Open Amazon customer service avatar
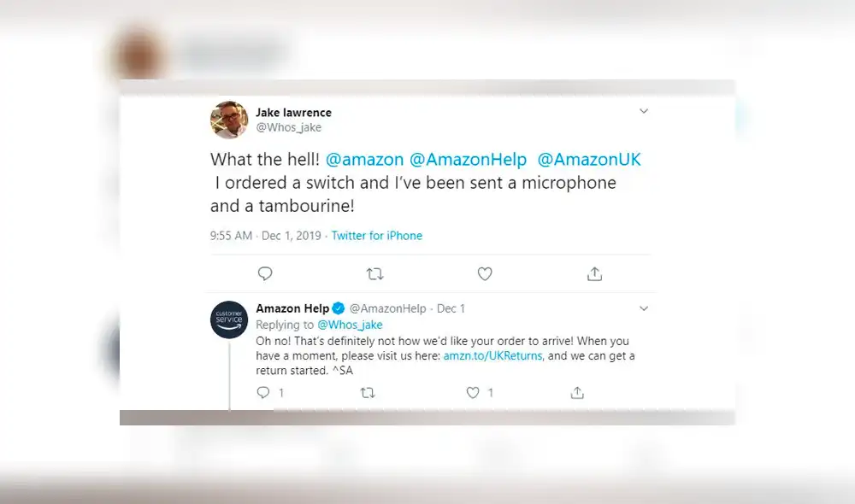This screenshot has height=504, width=855. point(229,319)
